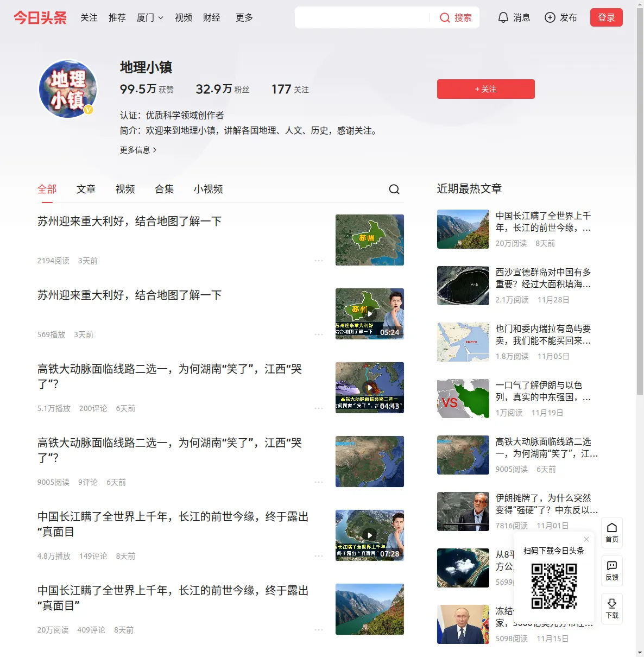The height and width of the screenshot is (657, 644).
Task: View the 32.9万 粉丝 followers list
Action: click(223, 89)
